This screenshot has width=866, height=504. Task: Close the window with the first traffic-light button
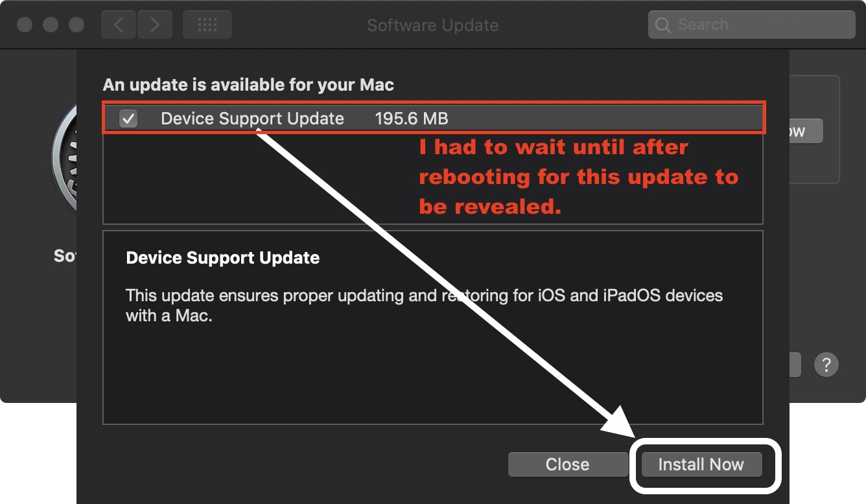point(25,25)
